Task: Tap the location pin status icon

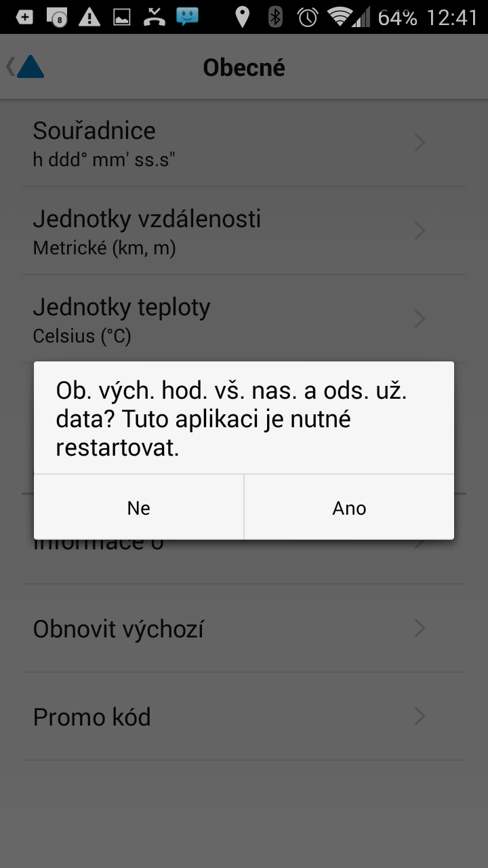Action: [x=242, y=17]
